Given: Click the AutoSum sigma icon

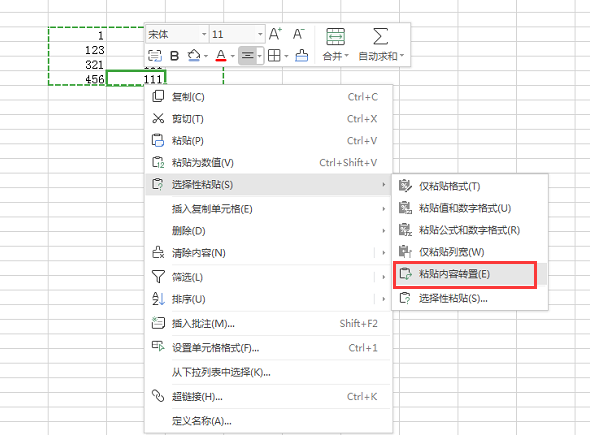Looking at the screenshot, I should [380, 37].
